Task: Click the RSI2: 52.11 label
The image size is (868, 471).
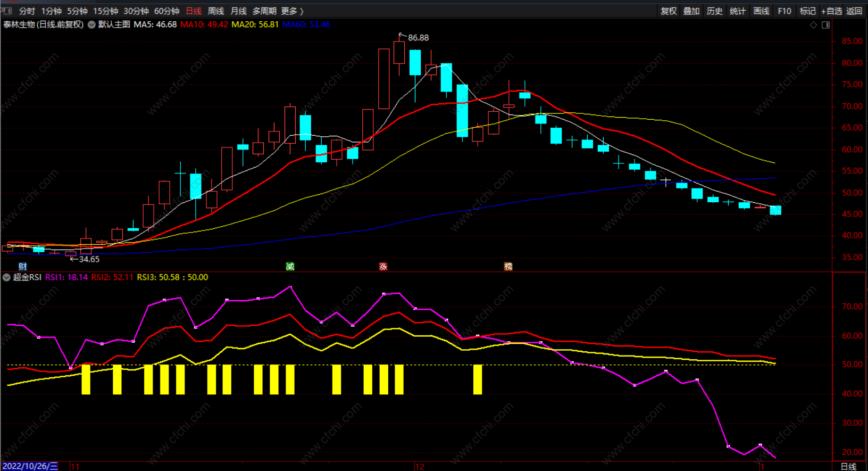Action: (112, 277)
